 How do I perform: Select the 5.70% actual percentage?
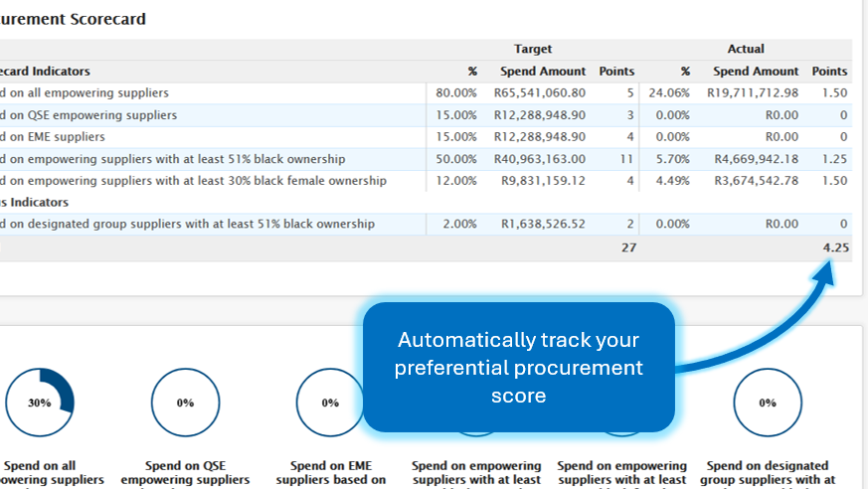point(672,159)
